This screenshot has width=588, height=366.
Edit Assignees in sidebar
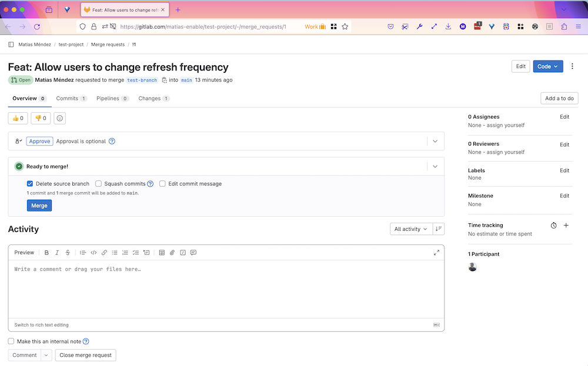tap(564, 117)
